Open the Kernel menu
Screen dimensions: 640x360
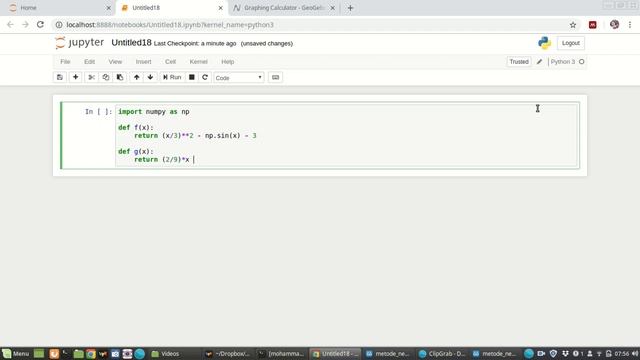coord(198,62)
